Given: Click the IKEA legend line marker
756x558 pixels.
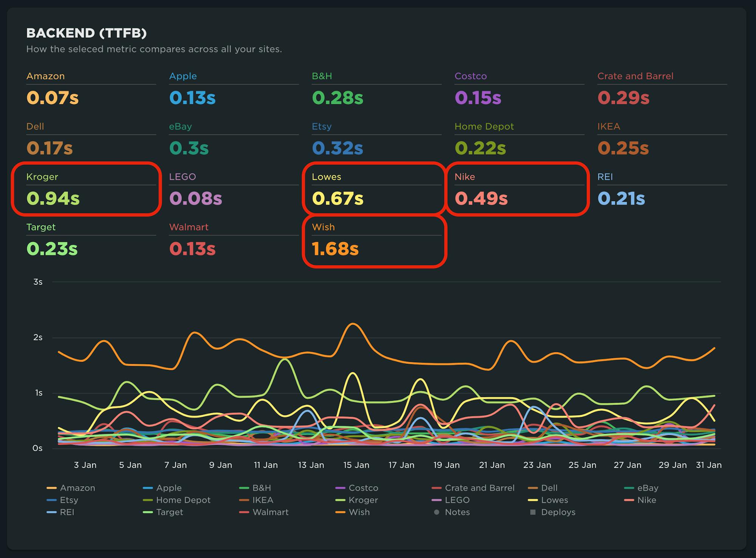Looking at the screenshot, I should 244,500.
